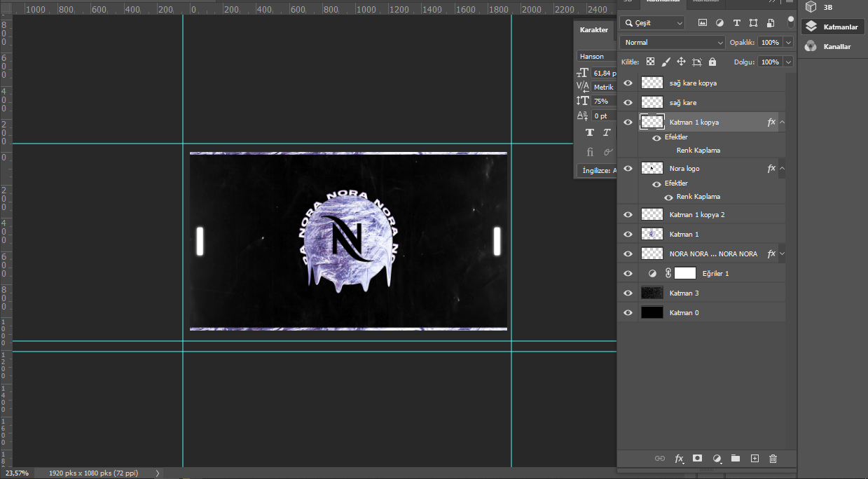Hide Renk Kaplama effect under Nora logo
Viewport: 868px width, 479px height.
click(668, 197)
